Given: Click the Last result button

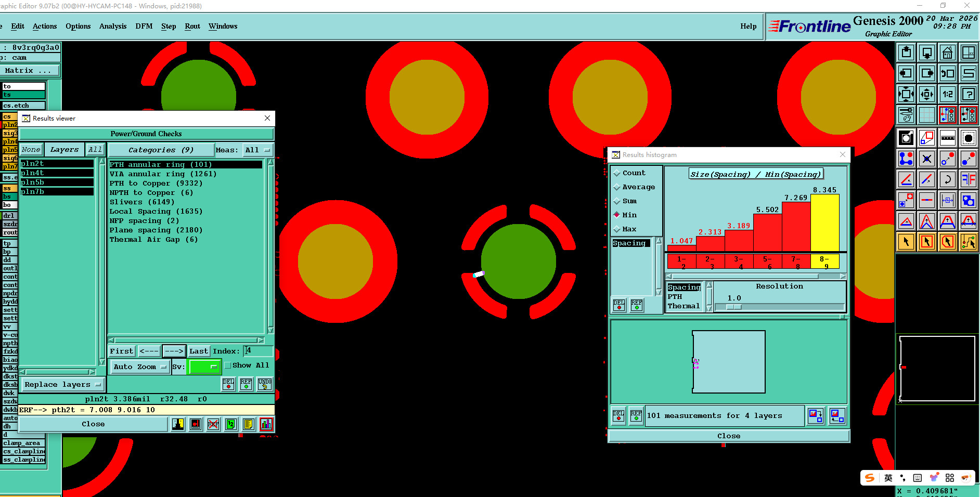Looking at the screenshot, I should 199,351.
